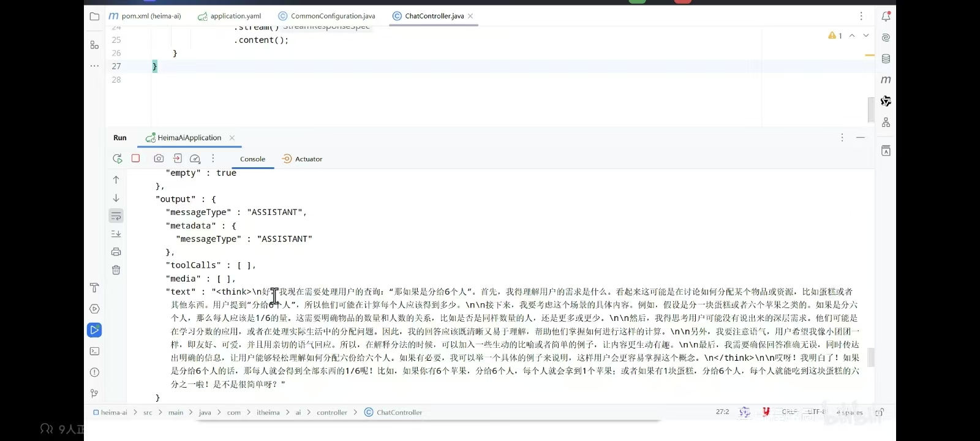This screenshot has height=441, width=980.
Task: Click the controller breadcrumb in the navigation bar
Action: tap(332, 412)
